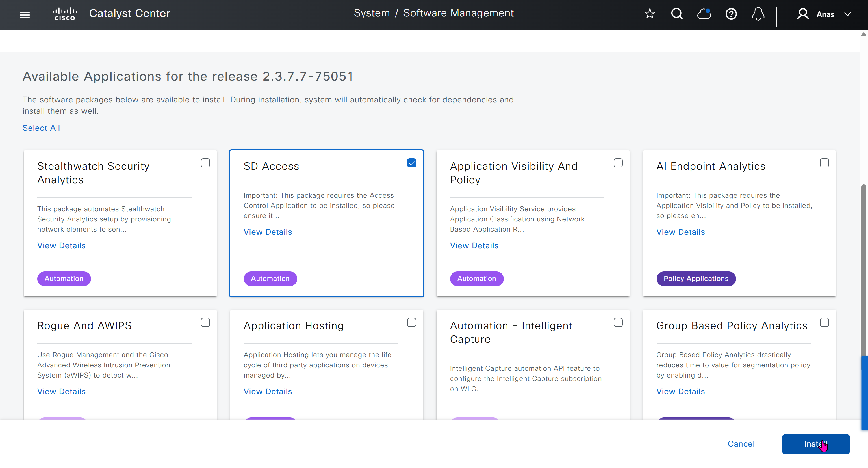The image size is (868, 468).
Task: Check the Stealthwatch Security Analytics checkbox
Action: [x=205, y=163]
